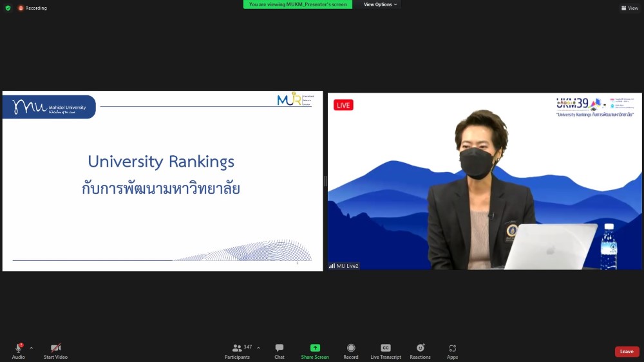Expand the Participants options arrow
Viewport: 644px width, 362px height.
[258, 348]
